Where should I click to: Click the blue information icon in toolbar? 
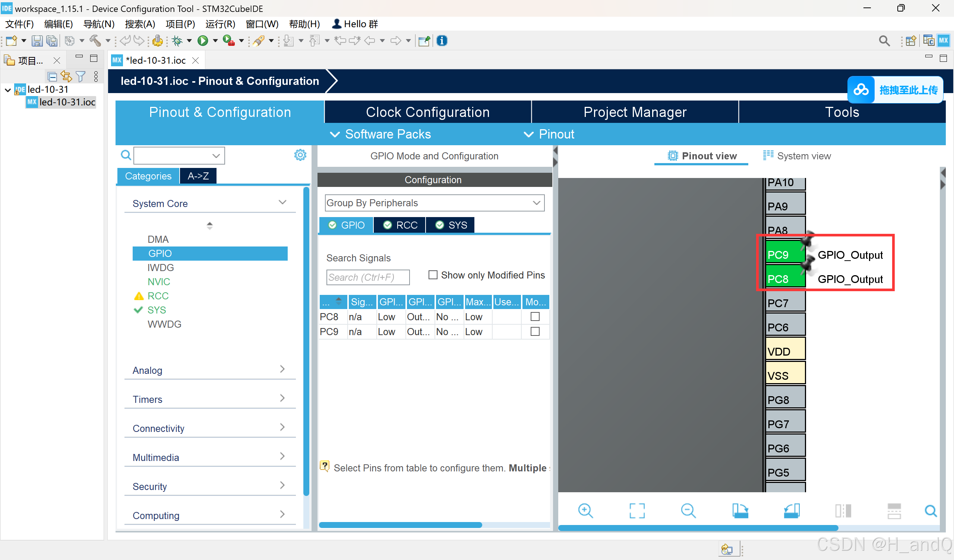pos(442,41)
